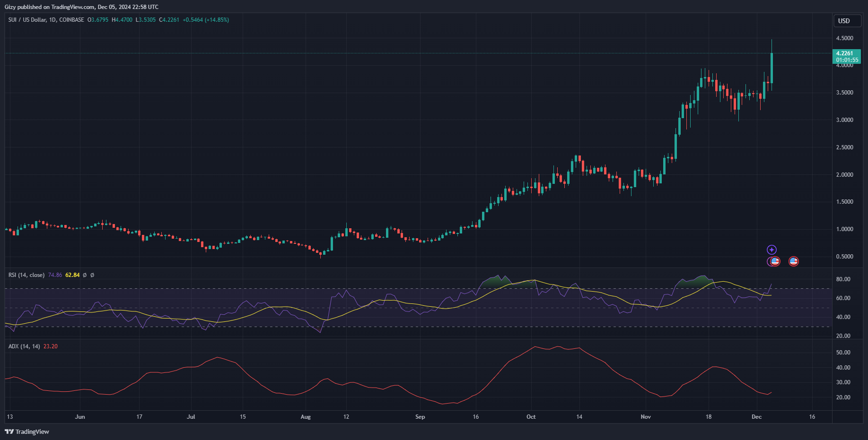
Task: Click the 0.5000 price scale label
Action: point(844,257)
